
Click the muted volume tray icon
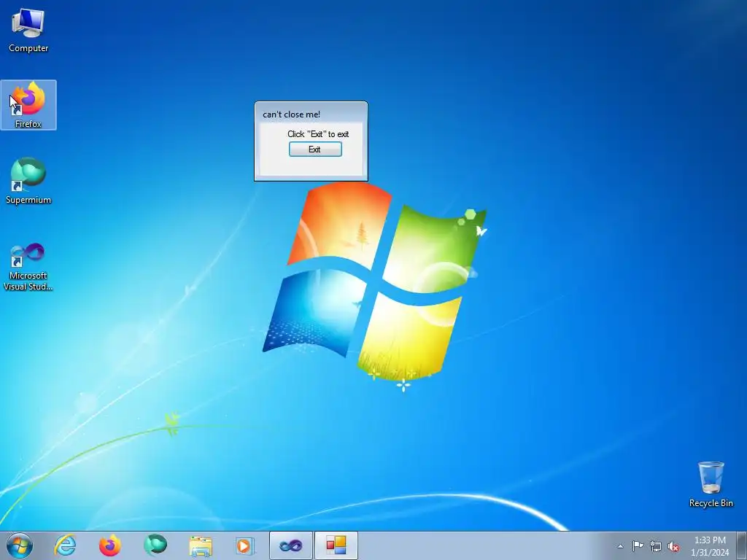coord(673,546)
